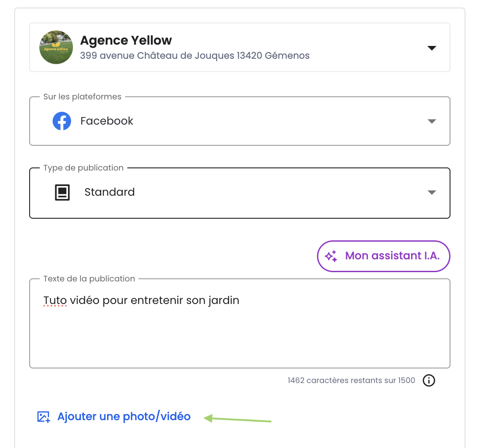Place cursor after the word jardin
The image size is (496, 448).
(x=240, y=300)
